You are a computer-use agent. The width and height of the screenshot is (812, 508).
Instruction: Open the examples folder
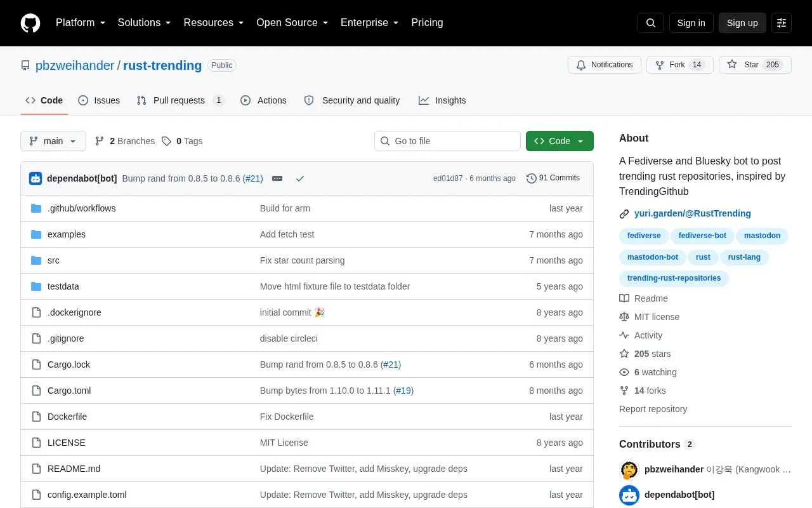pyautogui.click(x=67, y=234)
